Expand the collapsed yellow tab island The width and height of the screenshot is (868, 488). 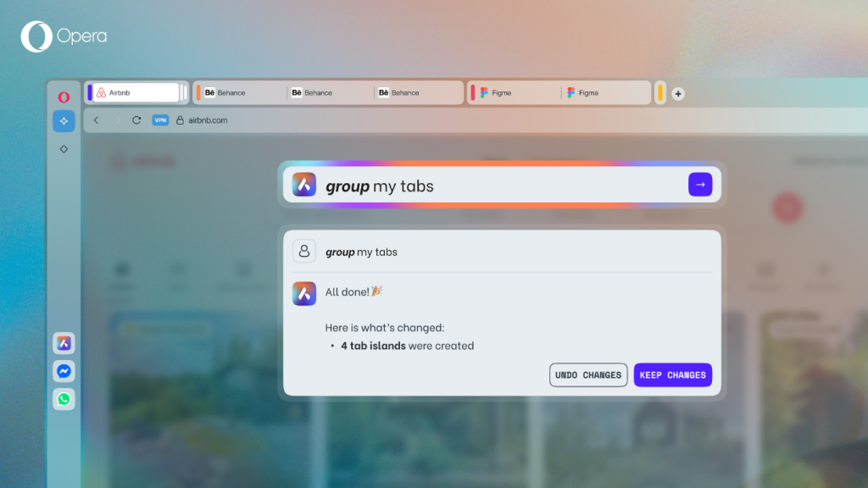(660, 92)
